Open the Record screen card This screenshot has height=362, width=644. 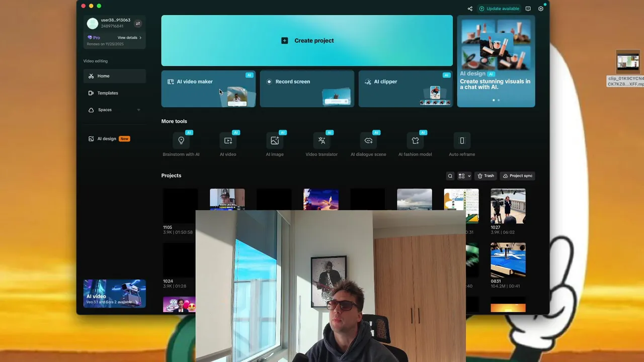pyautogui.click(x=307, y=89)
